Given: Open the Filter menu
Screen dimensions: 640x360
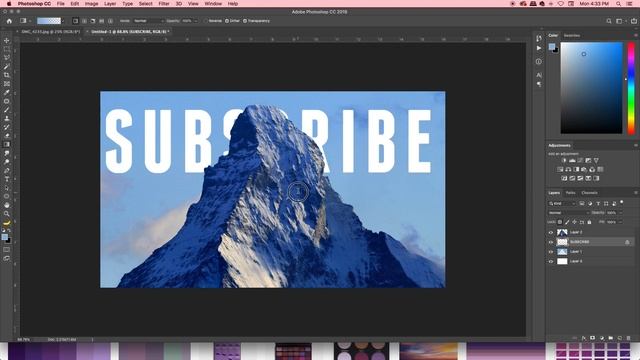Looking at the screenshot, I should [164, 4].
